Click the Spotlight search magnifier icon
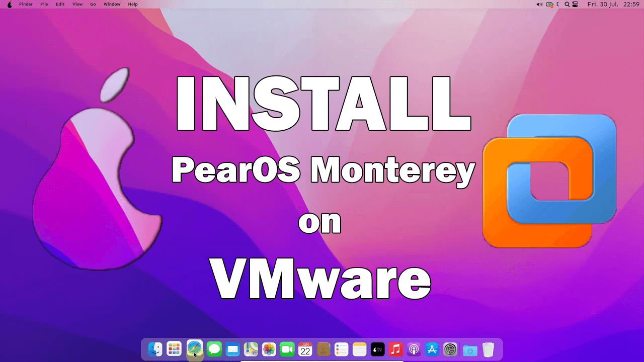 click(x=567, y=4)
